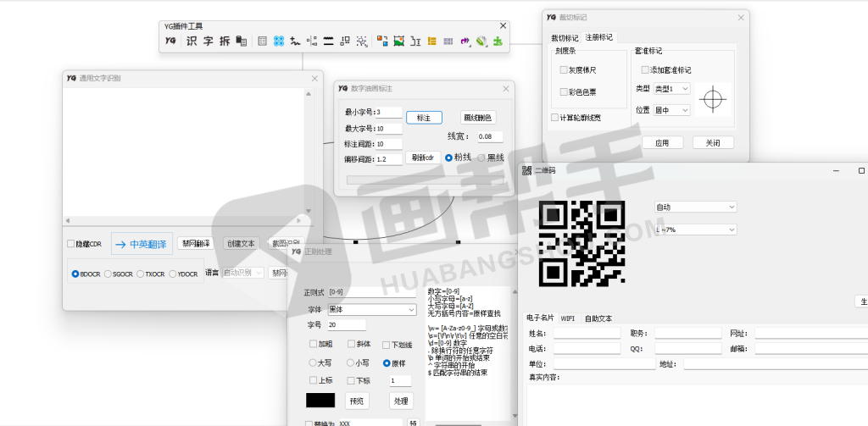Click the 处理 button in 正则处理

[401, 401]
